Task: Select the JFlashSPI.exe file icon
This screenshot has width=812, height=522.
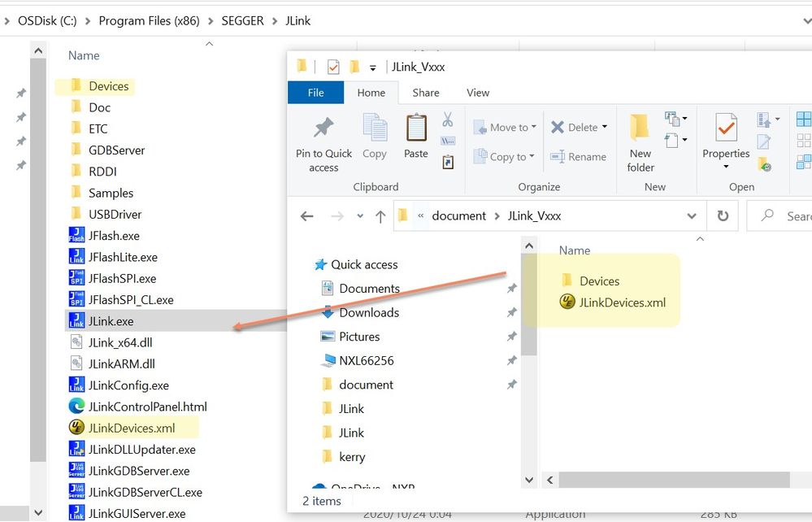Action: click(76, 278)
